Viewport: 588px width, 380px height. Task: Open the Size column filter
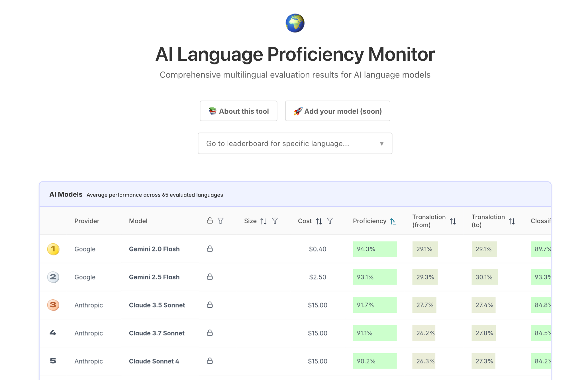tap(275, 221)
